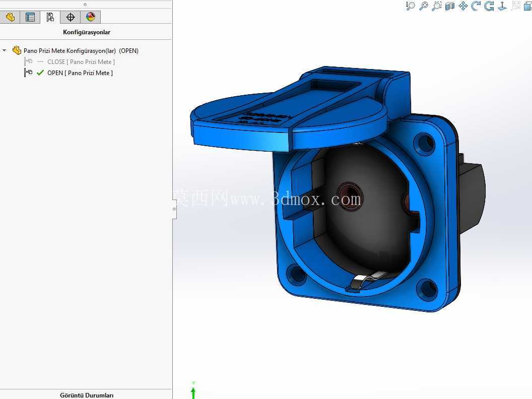Viewport: 532px width, 399px height.
Task: Click the Zoom to Fit magnifier
Action: pos(424,6)
